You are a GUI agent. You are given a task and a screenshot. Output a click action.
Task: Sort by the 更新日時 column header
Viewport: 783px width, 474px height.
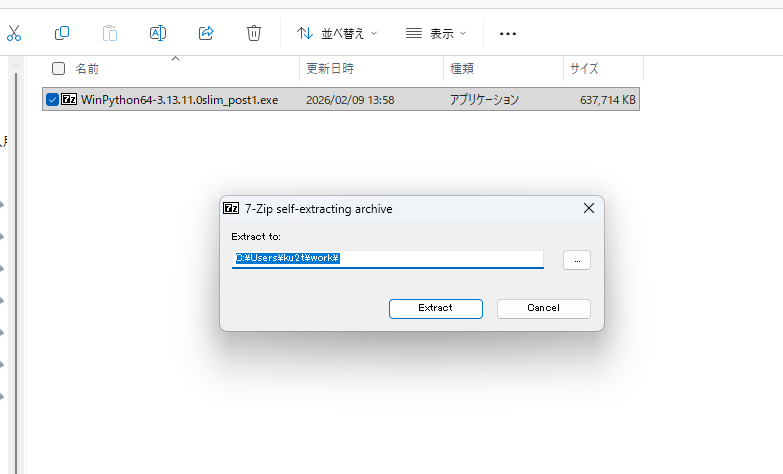pyautogui.click(x=330, y=68)
